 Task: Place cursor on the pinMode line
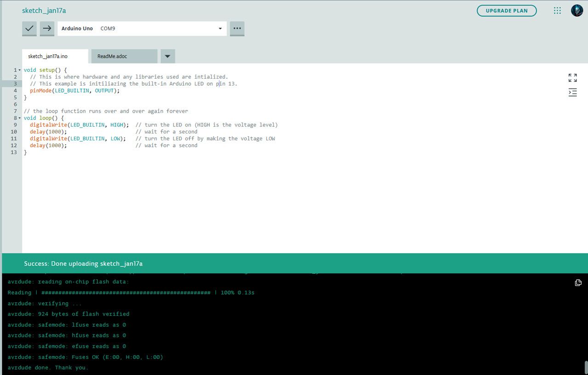point(74,90)
